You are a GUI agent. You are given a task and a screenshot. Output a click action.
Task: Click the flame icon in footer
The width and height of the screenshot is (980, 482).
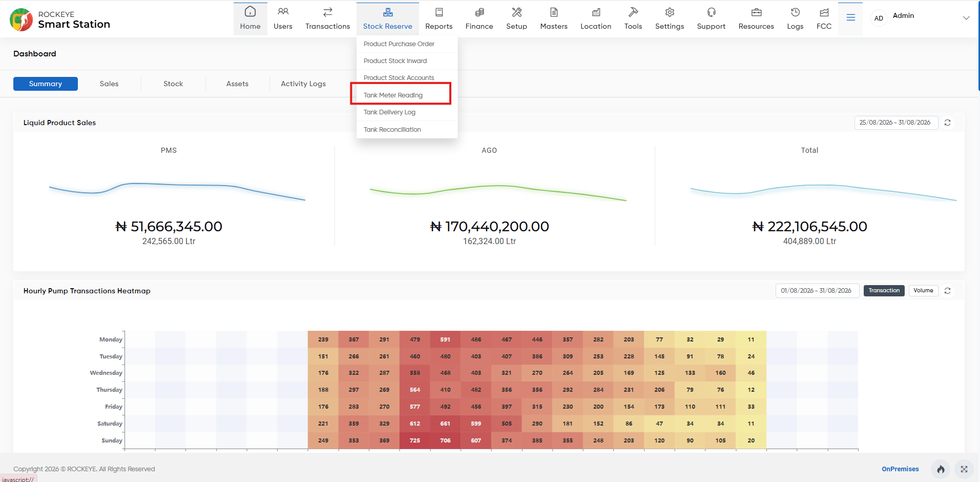(941, 469)
